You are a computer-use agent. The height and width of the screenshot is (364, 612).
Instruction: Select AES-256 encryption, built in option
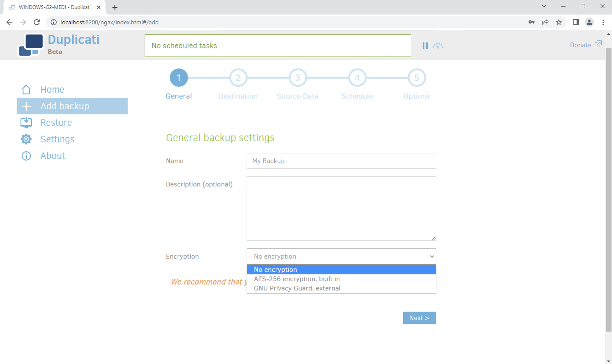click(x=297, y=279)
